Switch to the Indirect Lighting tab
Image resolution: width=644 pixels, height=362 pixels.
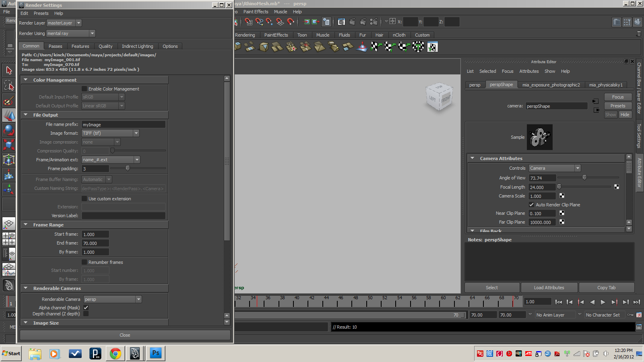(x=137, y=46)
